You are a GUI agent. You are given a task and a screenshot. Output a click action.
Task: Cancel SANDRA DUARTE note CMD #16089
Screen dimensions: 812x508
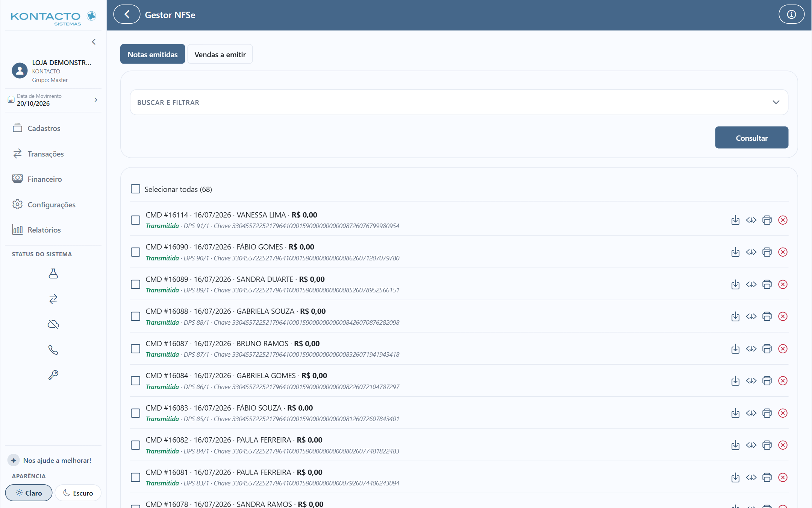tap(783, 284)
